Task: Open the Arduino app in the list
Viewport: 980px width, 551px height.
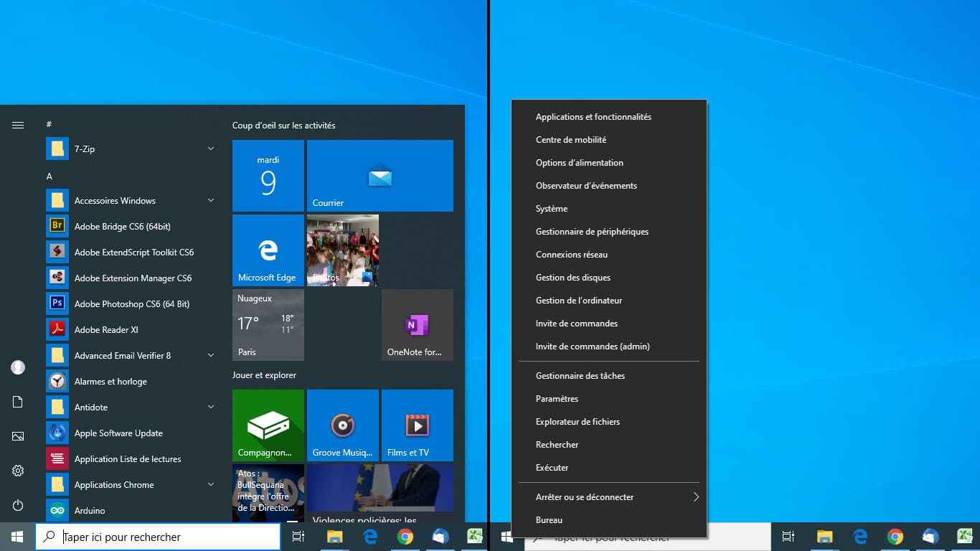Action: [x=90, y=511]
